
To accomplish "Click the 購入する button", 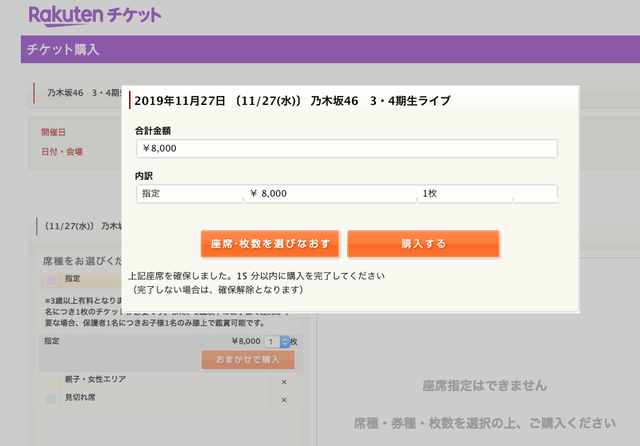I will [423, 244].
